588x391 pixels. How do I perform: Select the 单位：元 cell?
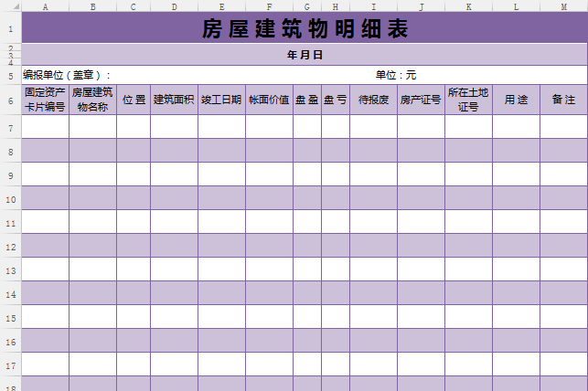tap(395, 75)
